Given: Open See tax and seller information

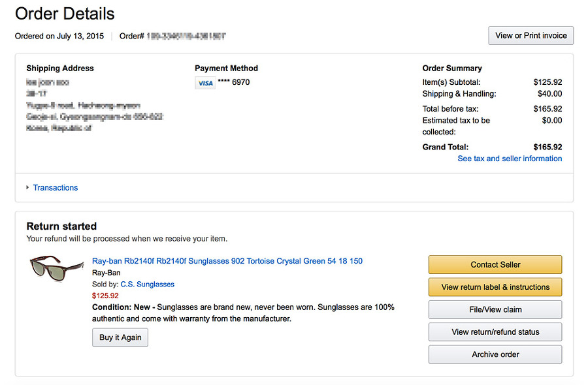Looking at the screenshot, I should [x=510, y=159].
